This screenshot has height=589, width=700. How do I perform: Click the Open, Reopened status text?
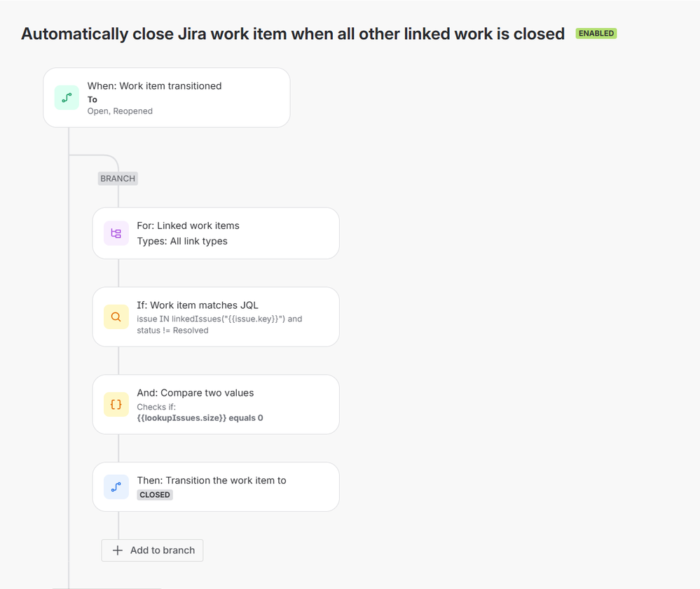(120, 111)
